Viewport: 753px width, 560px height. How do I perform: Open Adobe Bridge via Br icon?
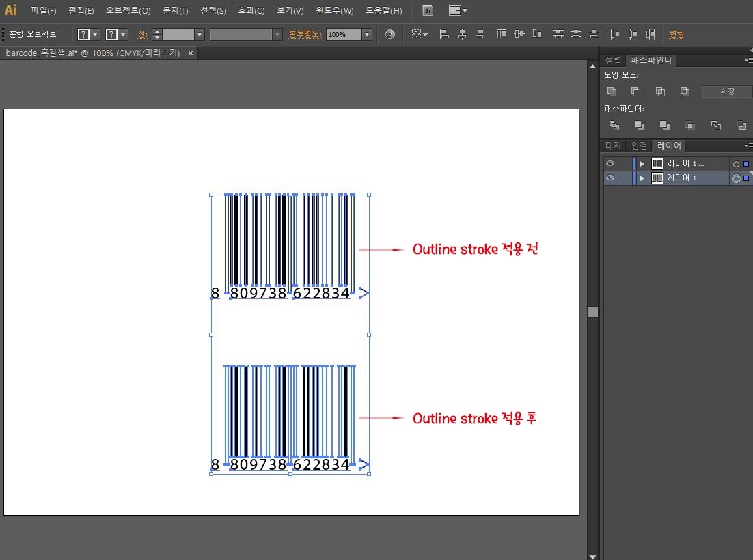pos(427,10)
